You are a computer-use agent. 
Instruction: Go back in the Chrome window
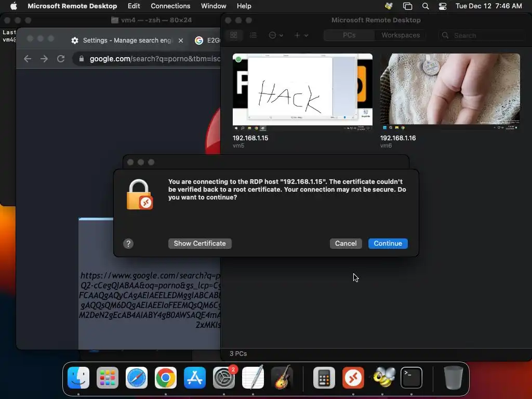pos(28,59)
